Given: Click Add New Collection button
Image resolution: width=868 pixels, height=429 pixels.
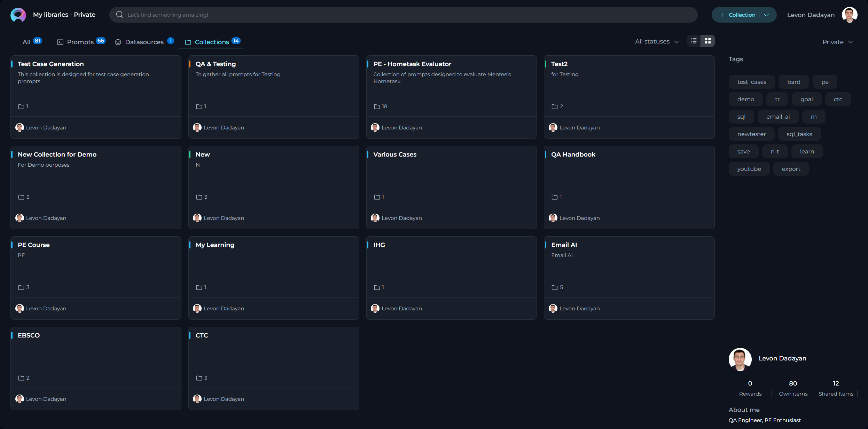Looking at the screenshot, I should click(737, 14).
